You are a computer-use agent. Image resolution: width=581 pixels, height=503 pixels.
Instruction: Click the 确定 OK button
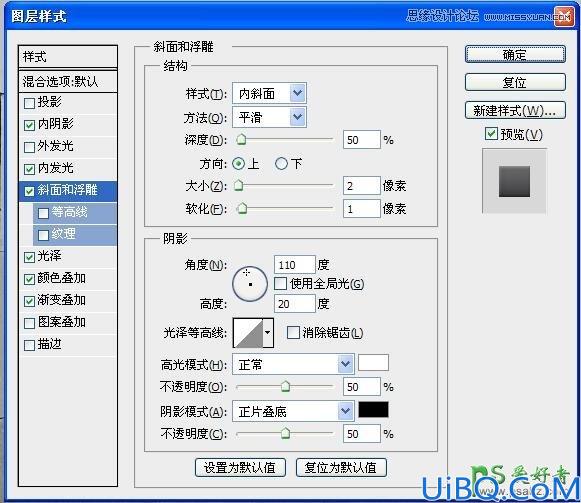tap(515, 54)
